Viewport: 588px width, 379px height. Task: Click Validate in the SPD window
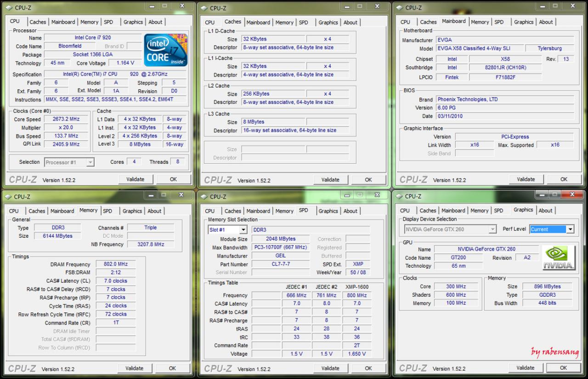[330, 368]
